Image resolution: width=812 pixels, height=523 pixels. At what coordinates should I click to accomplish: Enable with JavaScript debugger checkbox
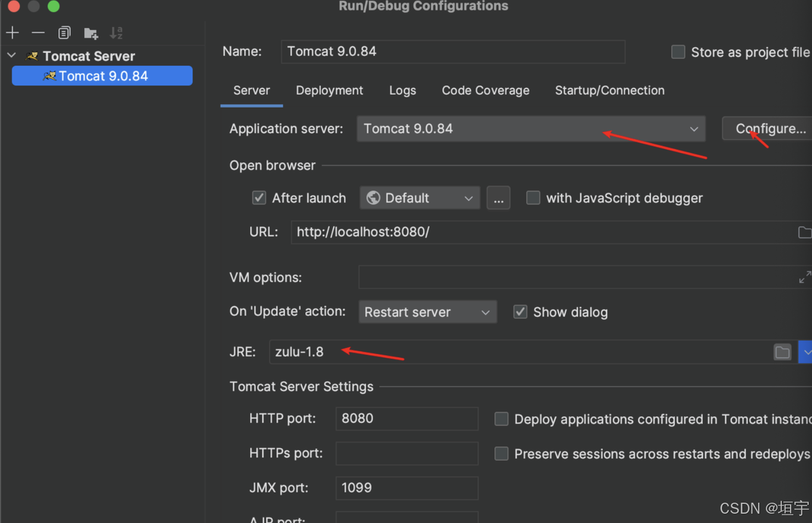pyautogui.click(x=533, y=198)
